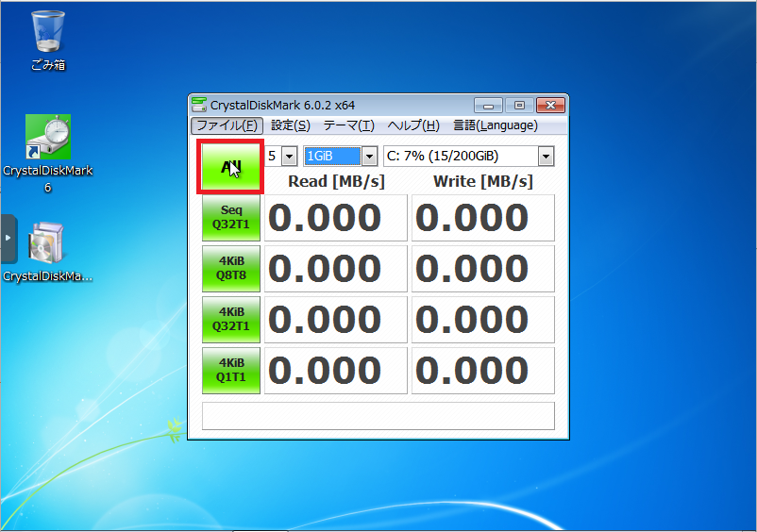Screen dimensions: 757x532
Task: Close the CrystalDiskMark window
Action: tap(550, 105)
